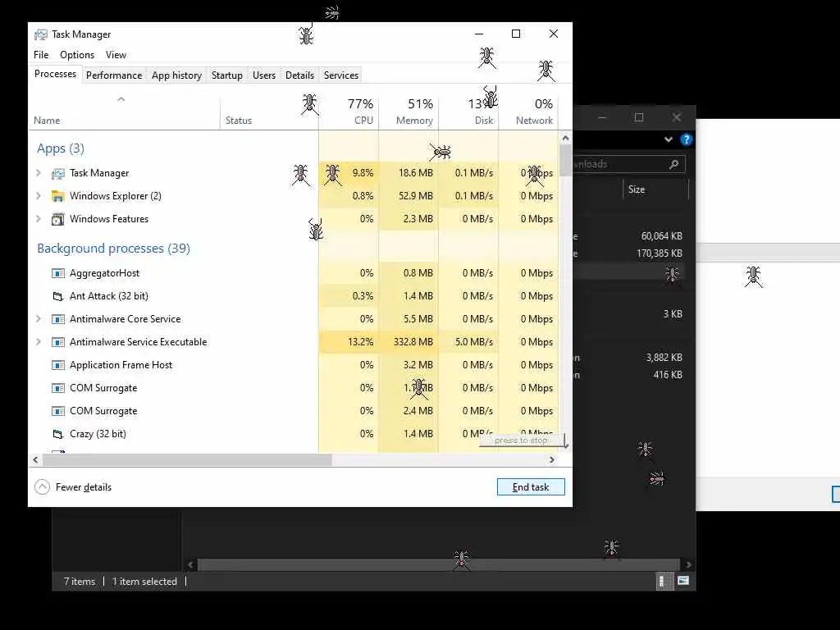
Task: Switch to the Performance tab
Action: click(x=114, y=75)
